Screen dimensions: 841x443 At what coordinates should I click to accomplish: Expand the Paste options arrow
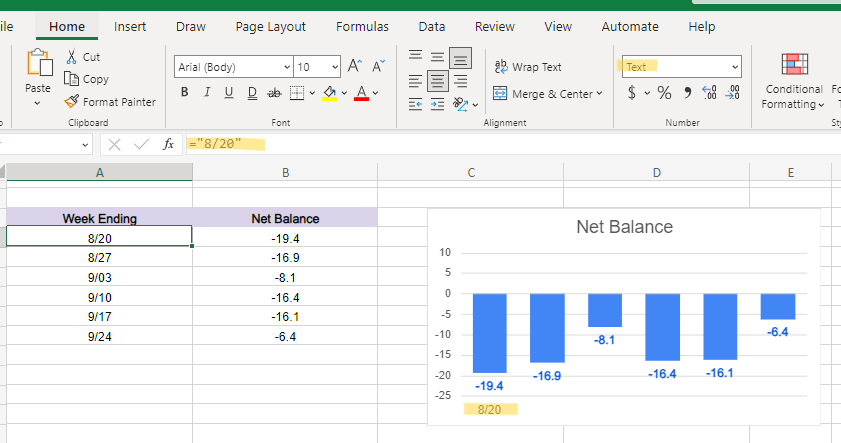(x=37, y=103)
